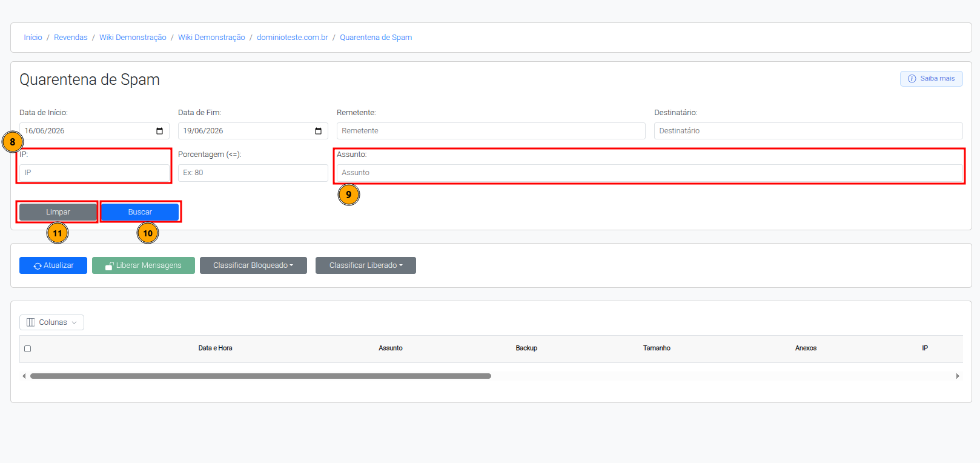Open the Colunas dropdown

click(x=51, y=322)
